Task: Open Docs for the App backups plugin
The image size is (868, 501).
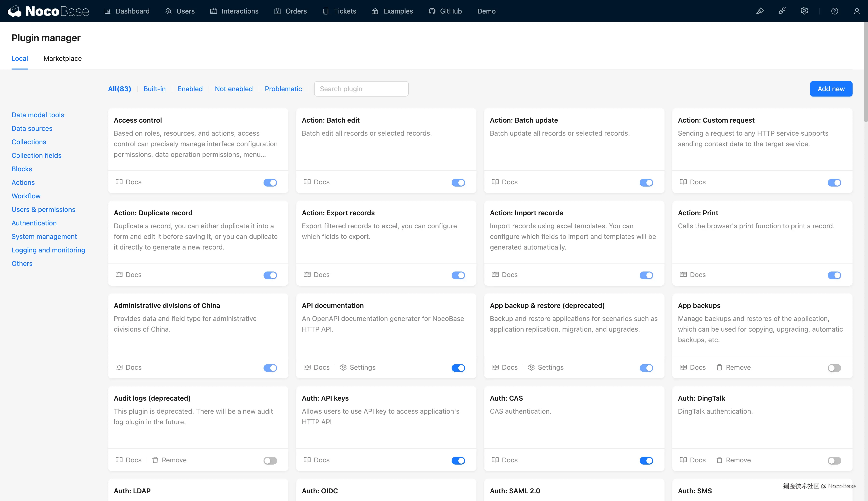Action: (x=692, y=367)
